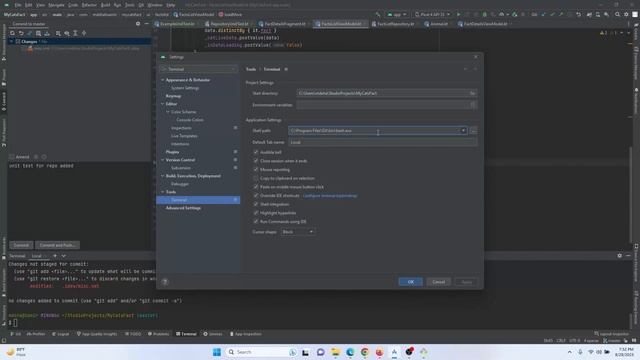640x360 pixels.
Task: Open the Refactor menu
Action: [89, 5]
